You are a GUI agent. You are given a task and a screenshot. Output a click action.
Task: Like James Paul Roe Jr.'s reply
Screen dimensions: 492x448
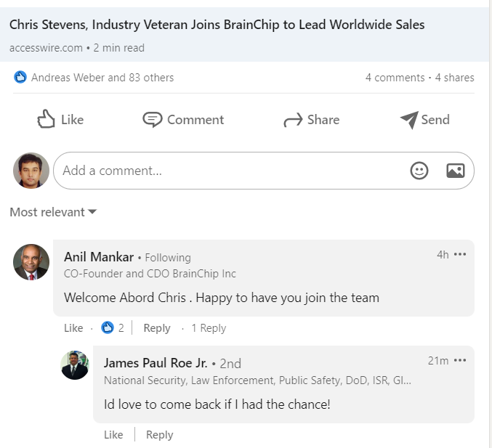click(113, 435)
